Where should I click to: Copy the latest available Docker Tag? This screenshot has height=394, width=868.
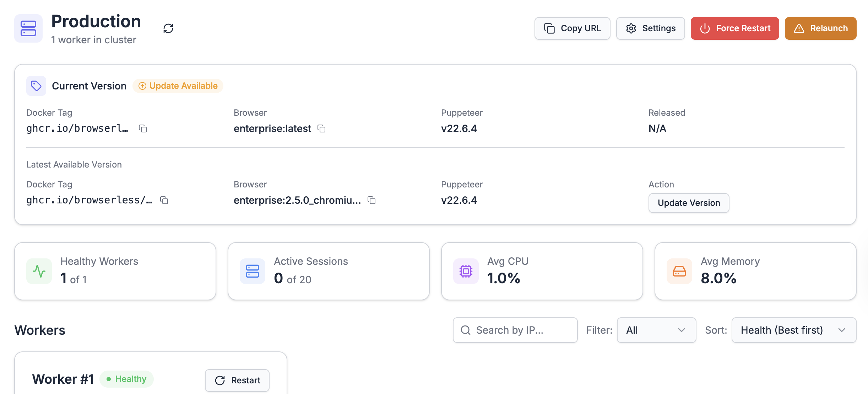[x=164, y=200]
